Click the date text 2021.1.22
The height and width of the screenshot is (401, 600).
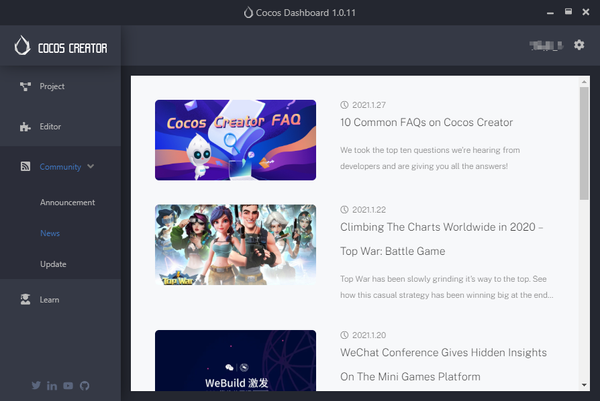(369, 210)
